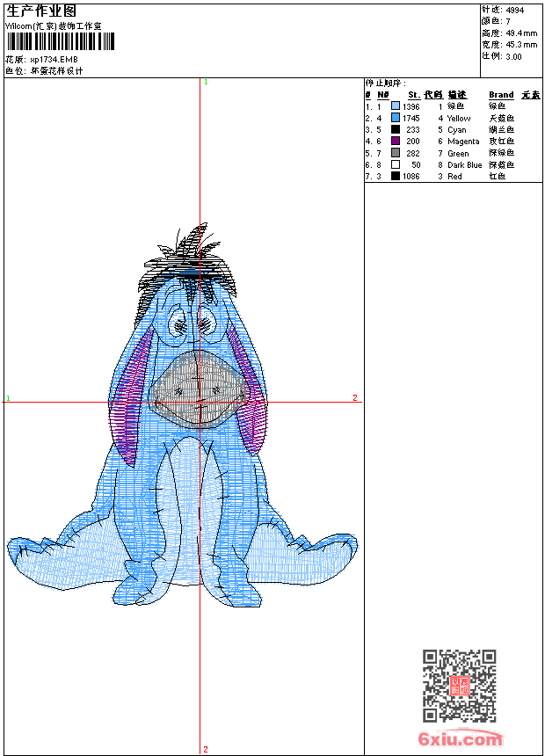545x756 pixels.
Task: Click the brand name 天蓝色
Action: (x=502, y=118)
